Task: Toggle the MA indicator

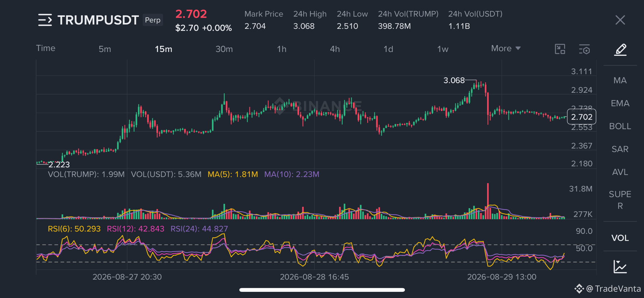Action: [620, 80]
